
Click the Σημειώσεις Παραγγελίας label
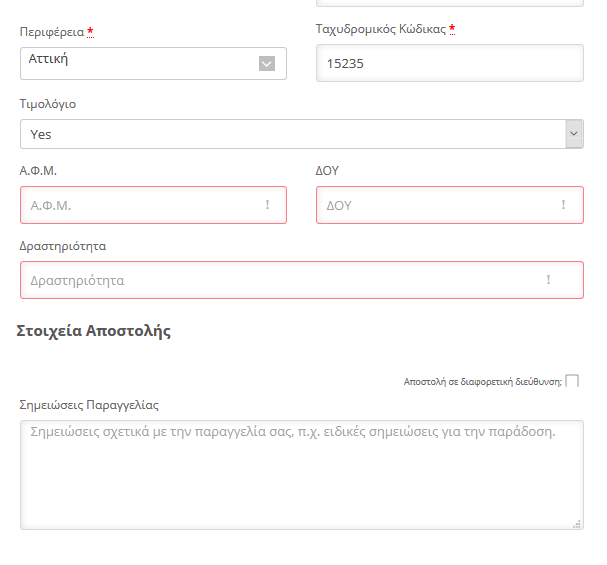click(x=89, y=405)
